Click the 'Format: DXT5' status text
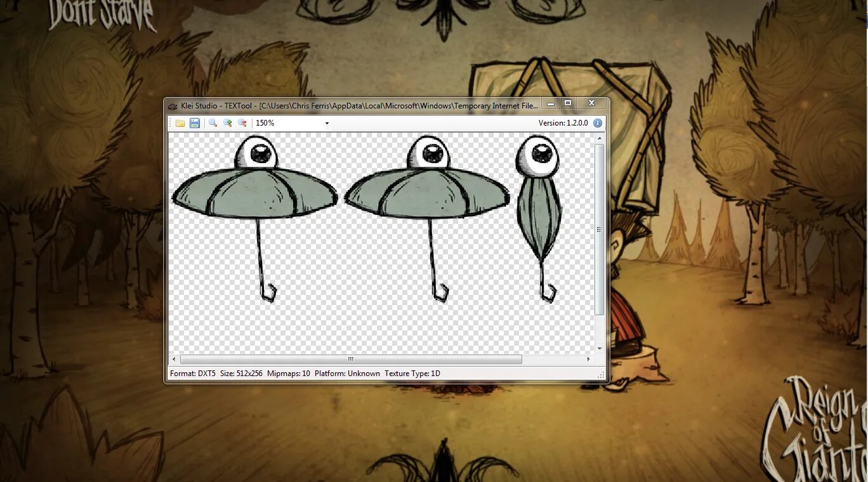868x482 pixels. point(193,374)
